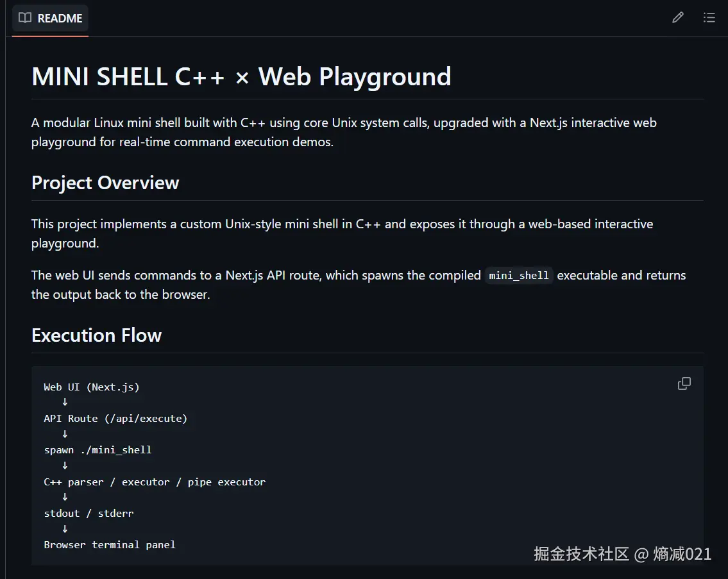728x579 pixels.
Task: Click the "API Route (/api/execute)" line
Action: pyautogui.click(x=115, y=419)
